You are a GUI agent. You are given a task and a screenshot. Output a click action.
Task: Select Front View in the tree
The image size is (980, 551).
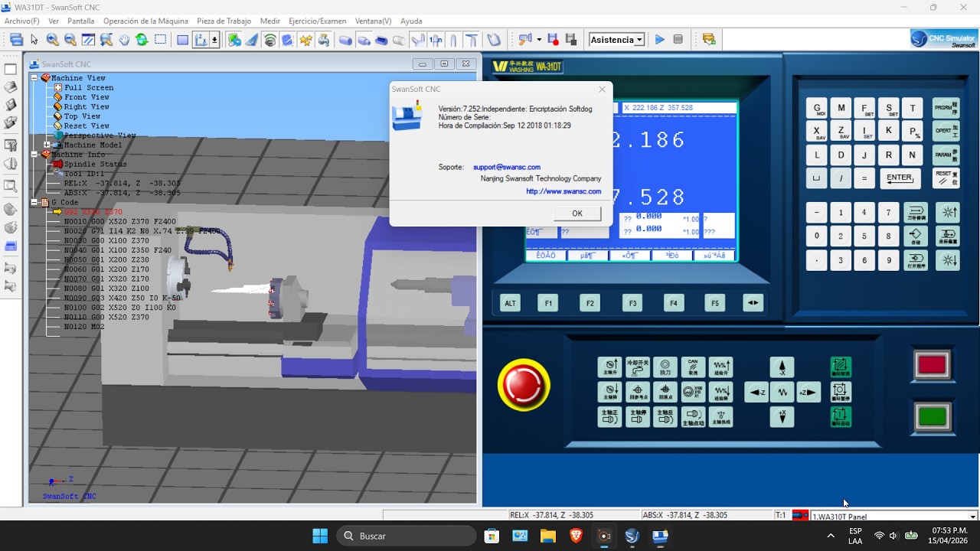(x=87, y=97)
